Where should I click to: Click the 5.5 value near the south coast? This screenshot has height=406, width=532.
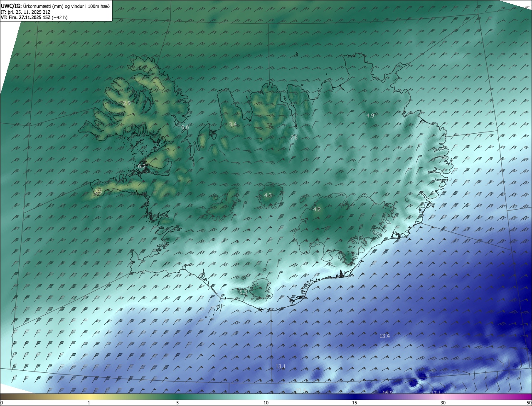coord(244,292)
